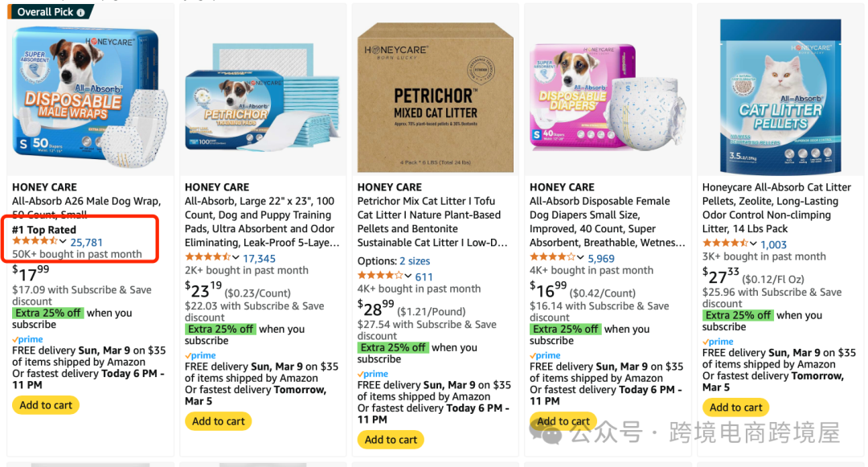Expand rating chevron for Female Dog Diapers

click(x=581, y=258)
